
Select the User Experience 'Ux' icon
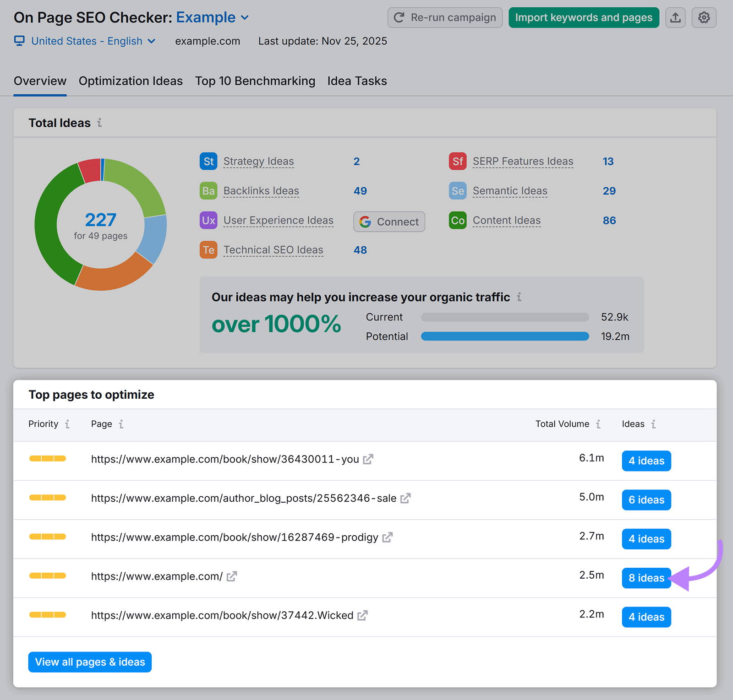pos(208,221)
